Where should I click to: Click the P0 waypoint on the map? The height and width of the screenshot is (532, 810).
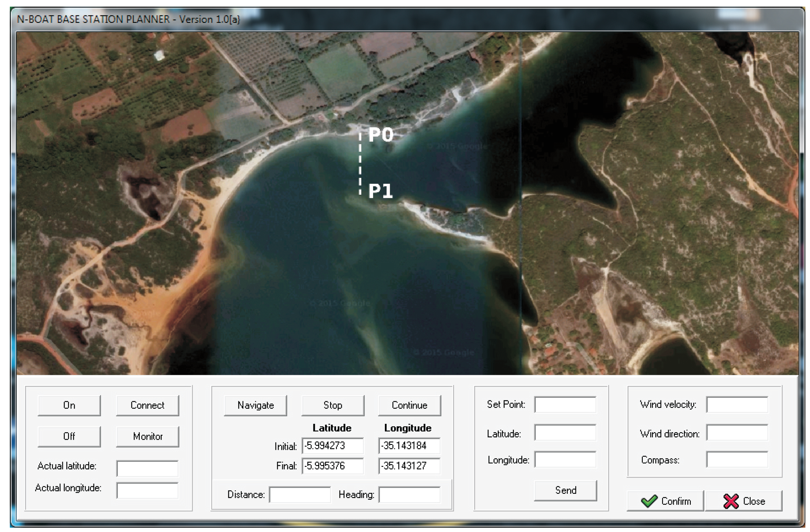[x=380, y=135]
